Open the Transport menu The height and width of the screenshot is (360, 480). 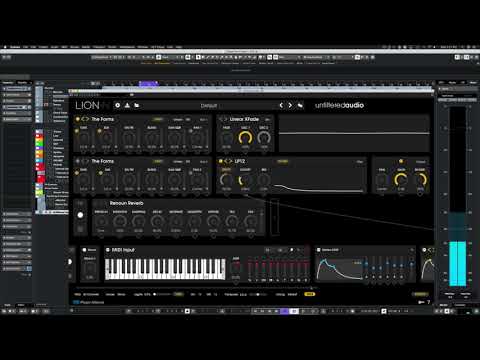(x=99, y=47)
